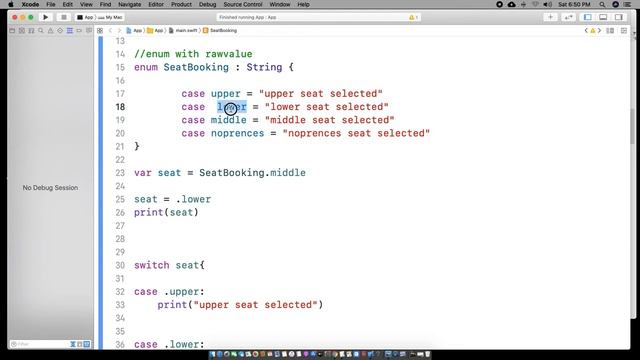Stop the running app with Stop button
Image resolution: width=640 pixels, height=360 pixels.
pyautogui.click(x=63, y=17)
